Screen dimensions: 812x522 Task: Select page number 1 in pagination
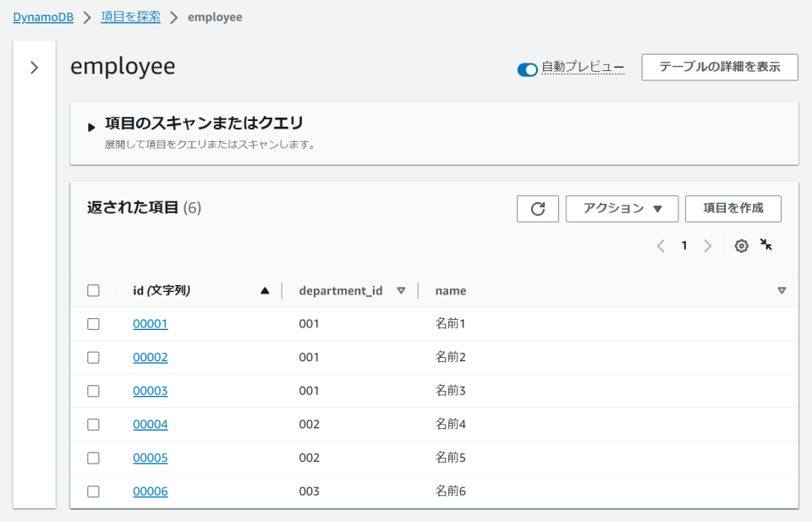tap(684, 245)
